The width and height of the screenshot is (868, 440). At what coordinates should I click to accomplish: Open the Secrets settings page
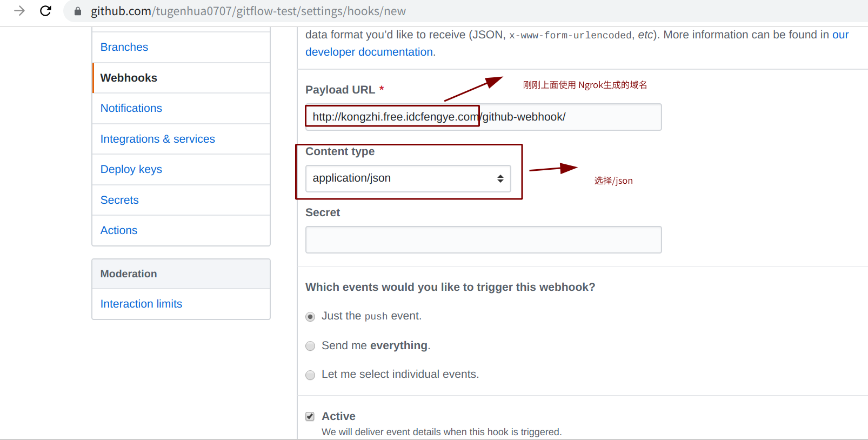point(119,200)
